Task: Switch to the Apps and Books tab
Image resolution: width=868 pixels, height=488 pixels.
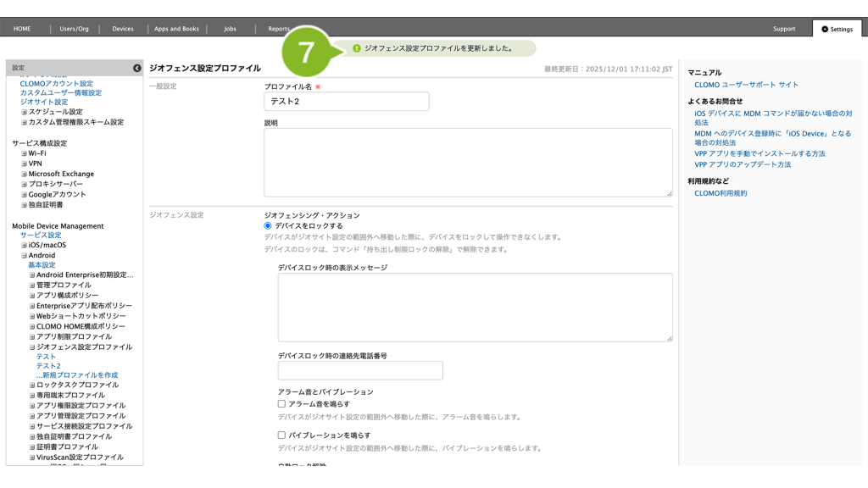Action: (176, 29)
